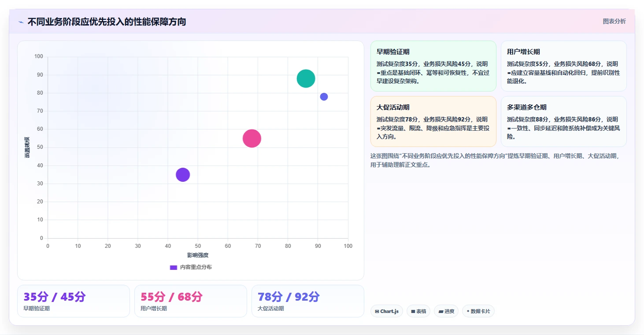This screenshot has height=335, width=644.
Task: Click the Chart.js tag chip
Action: click(387, 311)
